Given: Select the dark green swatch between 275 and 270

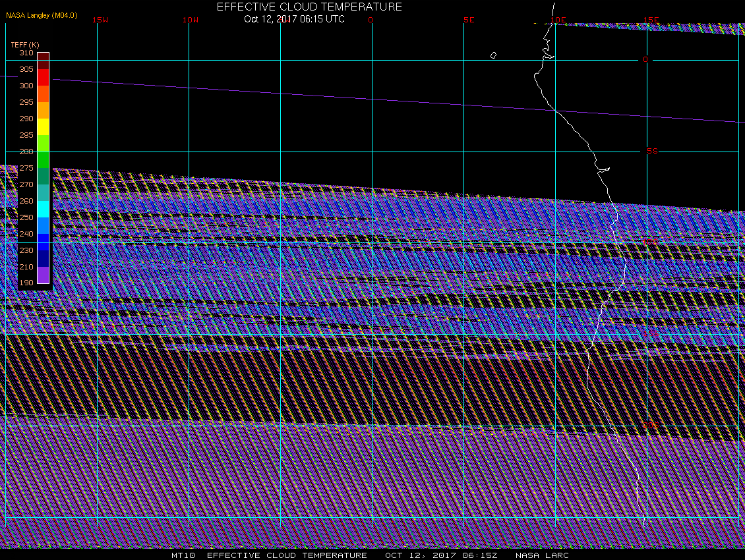Looking at the screenshot, I should click(44, 176).
